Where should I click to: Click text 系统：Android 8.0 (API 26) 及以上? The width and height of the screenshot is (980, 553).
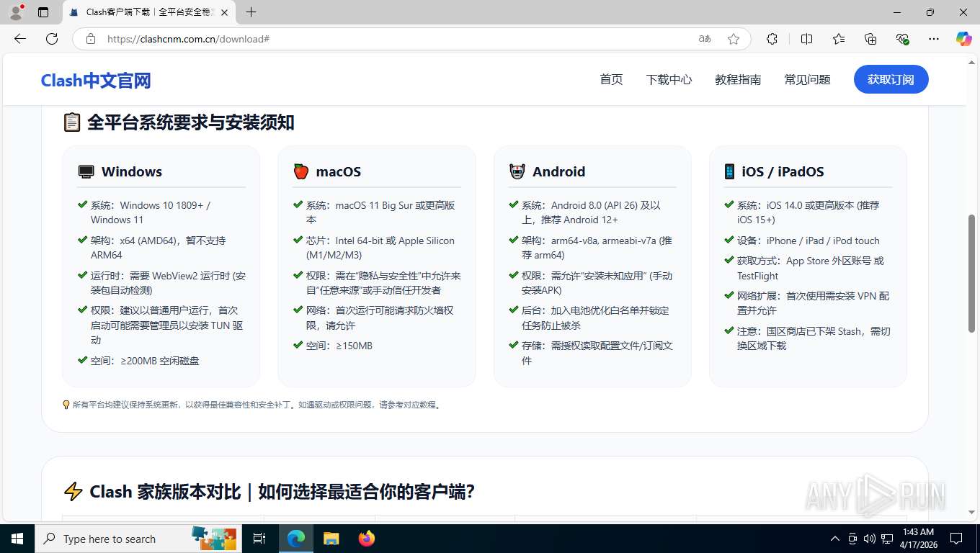coord(591,205)
